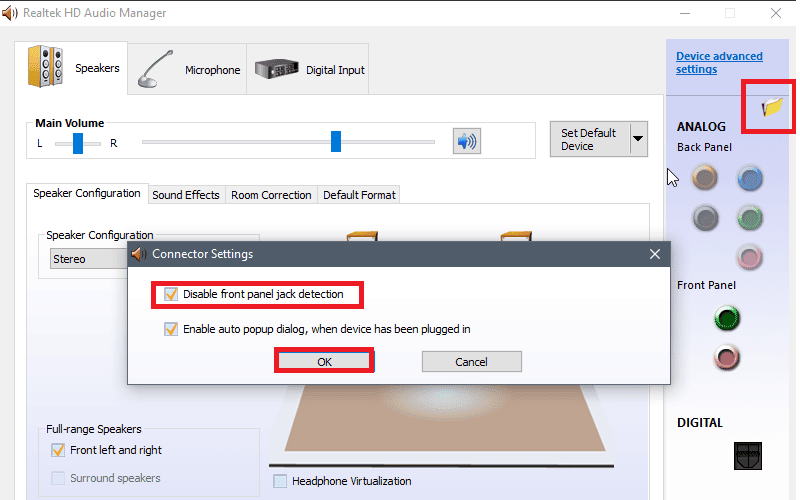Click the Full-range Speakers group label
This screenshot has height=500, width=800.
pos(94,429)
